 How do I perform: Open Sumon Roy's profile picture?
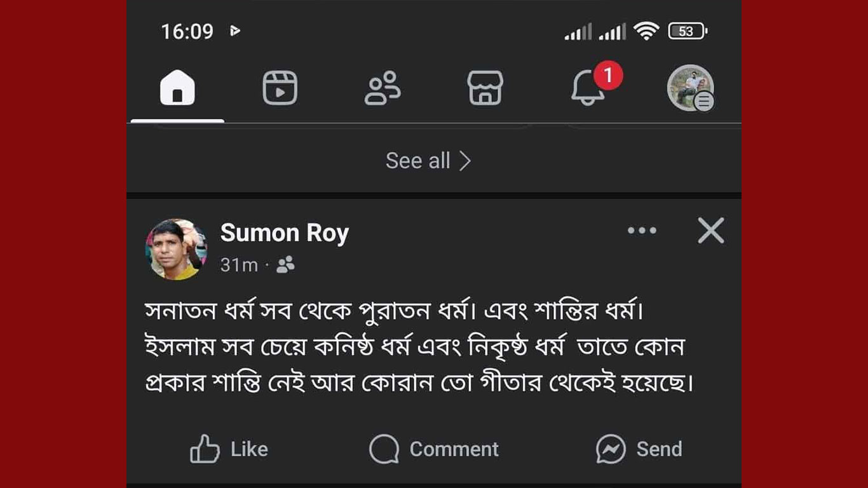177,250
